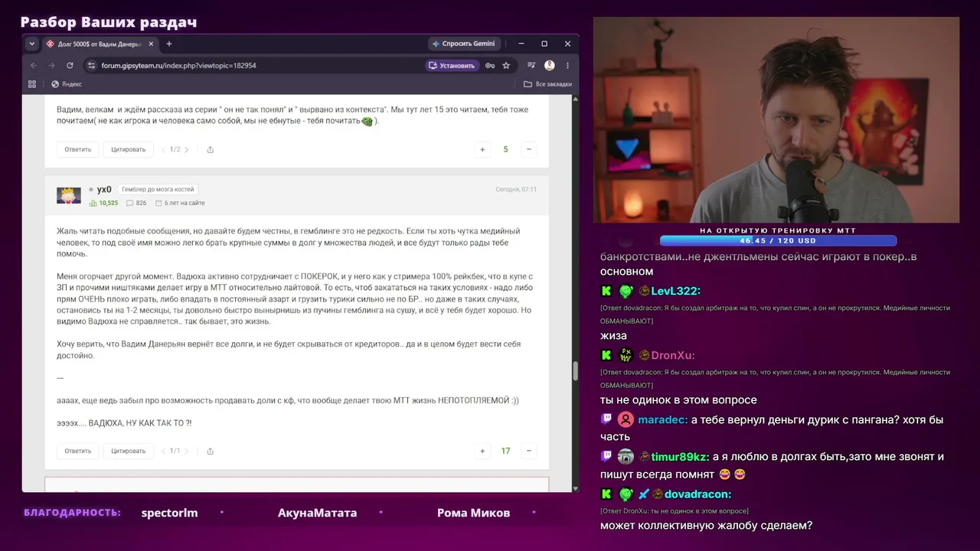Screen dimensions: 980x551
Task: Open the media controls icon in the toolbar
Action: [x=531, y=66]
